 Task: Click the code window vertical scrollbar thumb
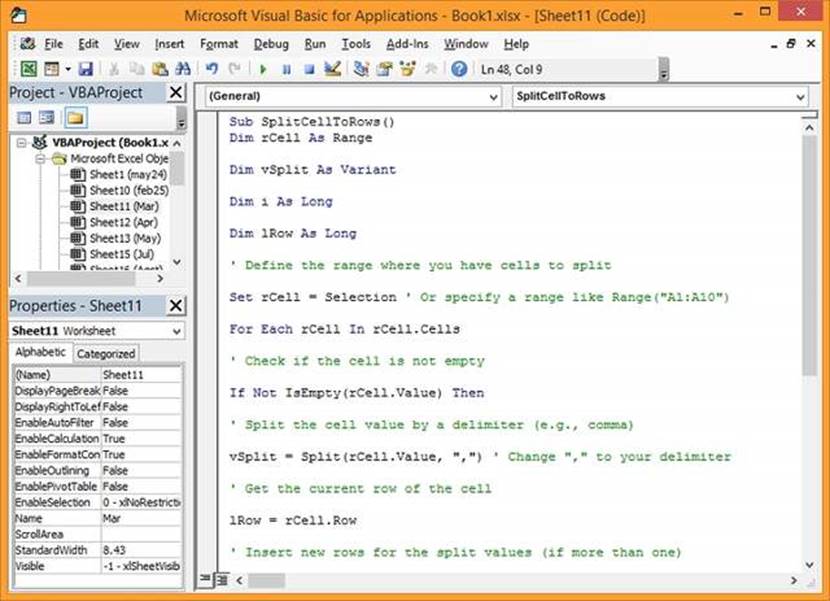(x=809, y=255)
